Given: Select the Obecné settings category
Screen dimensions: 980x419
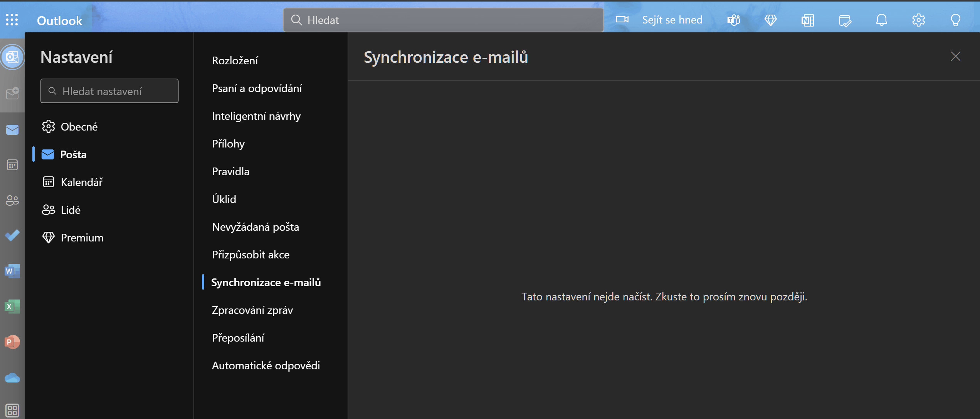Looking at the screenshot, I should pos(79,127).
